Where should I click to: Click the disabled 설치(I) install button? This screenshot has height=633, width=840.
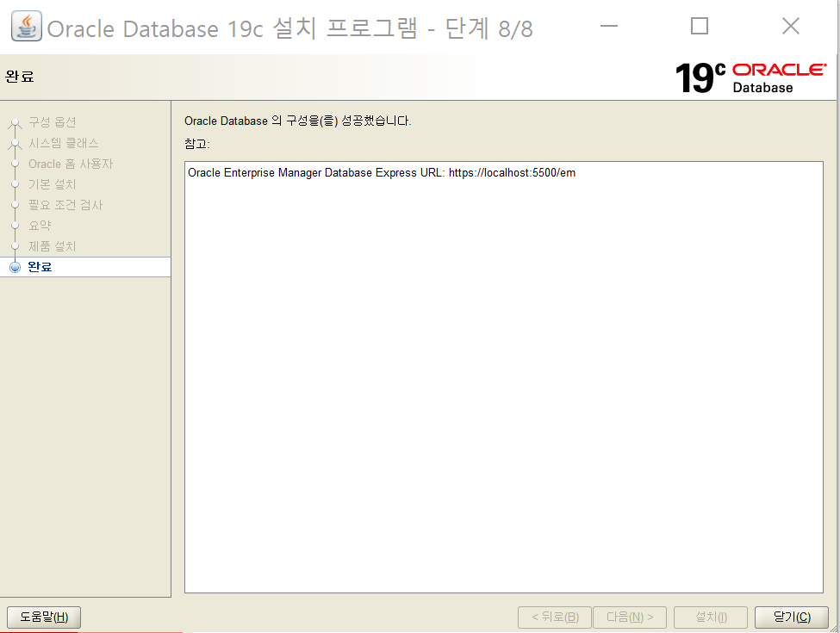coord(711,617)
